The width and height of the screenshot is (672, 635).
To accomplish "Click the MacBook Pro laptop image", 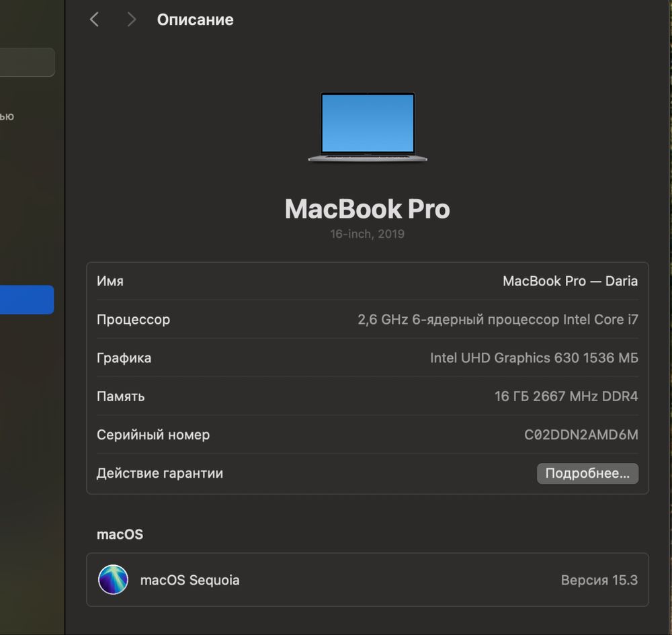I will [368, 127].
